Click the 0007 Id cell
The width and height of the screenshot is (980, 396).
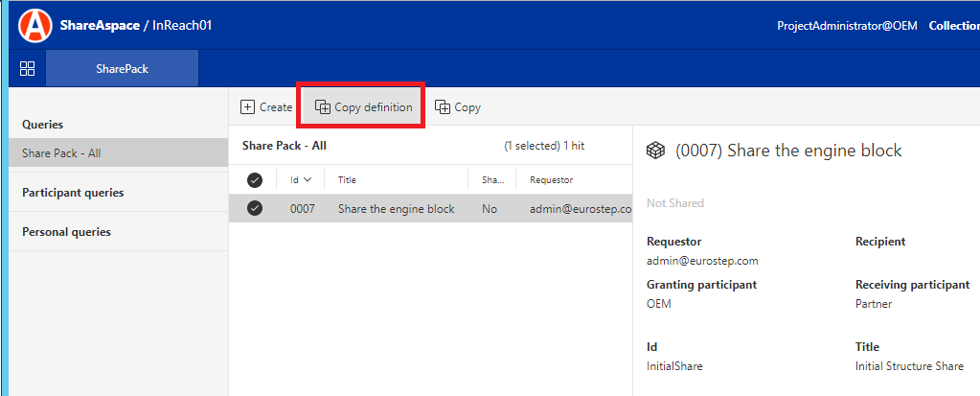303,209
